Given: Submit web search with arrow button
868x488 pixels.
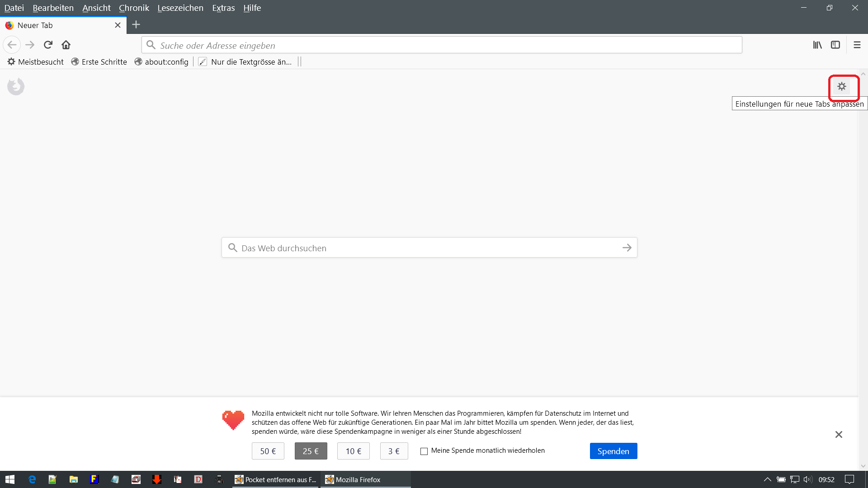Looking at the screenshot, I should point(627,248).
